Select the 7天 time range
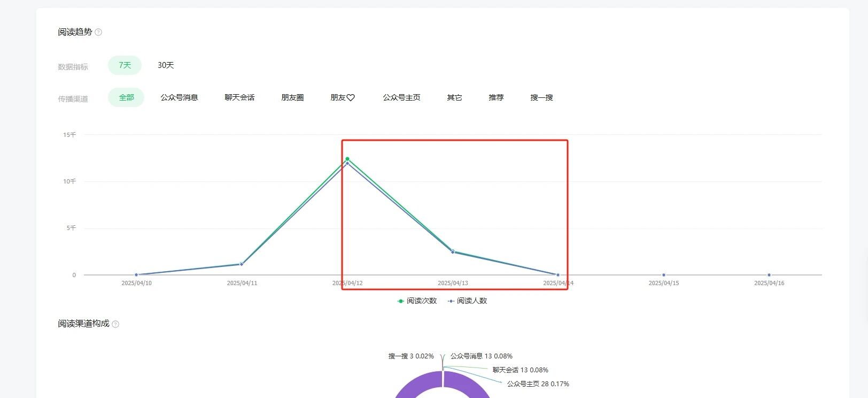The image size is (868, 398). [125, 65]
